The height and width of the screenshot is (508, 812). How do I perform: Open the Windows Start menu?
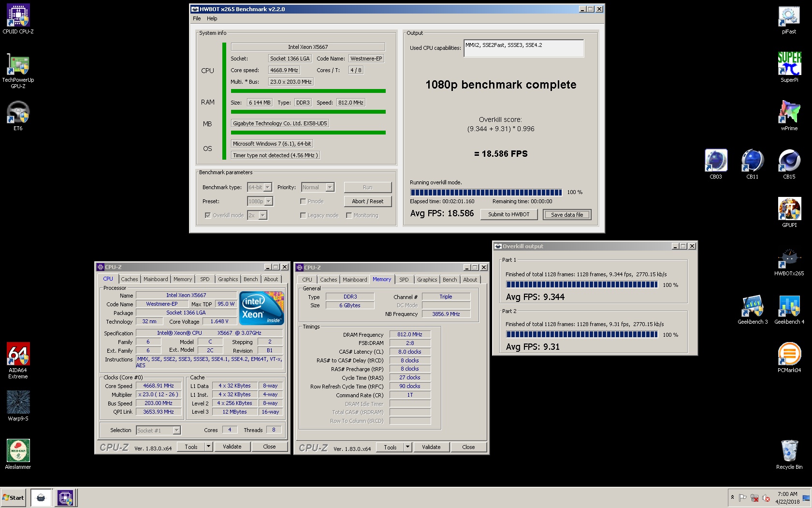(x=14, y=498)
